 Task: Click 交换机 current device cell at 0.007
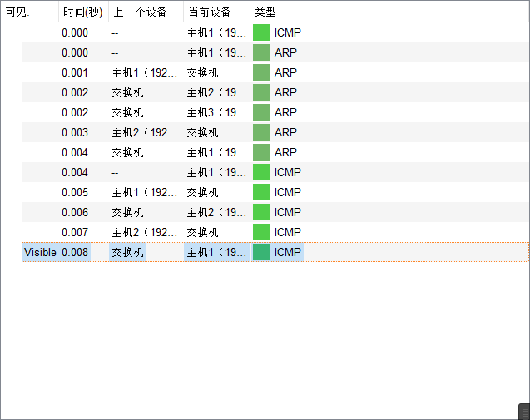pos(202,232)
